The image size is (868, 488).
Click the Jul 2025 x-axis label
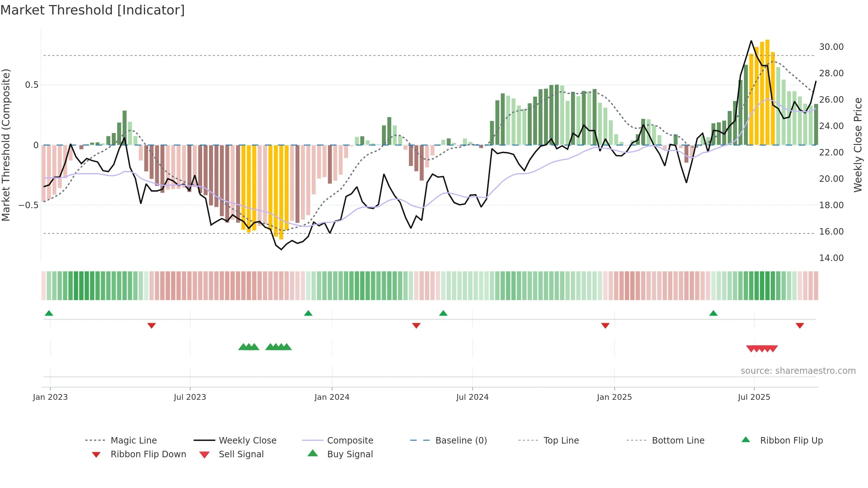pyautogui.click(x=754, y=397)
